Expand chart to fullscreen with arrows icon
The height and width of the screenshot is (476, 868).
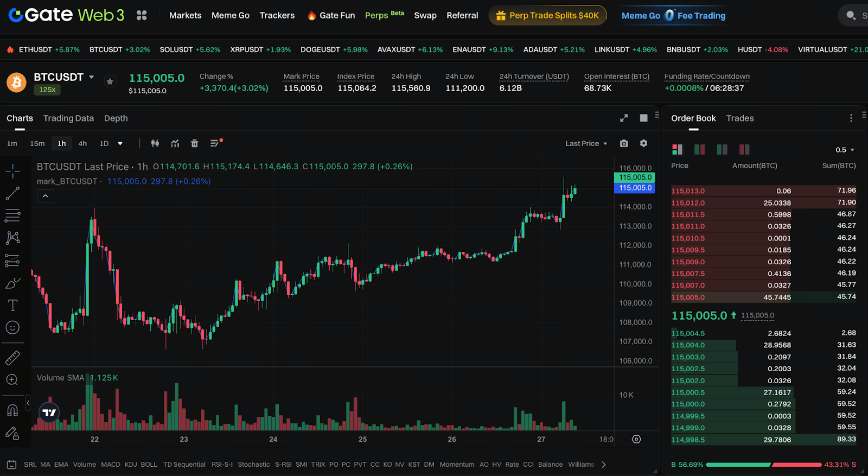point(624,118)
